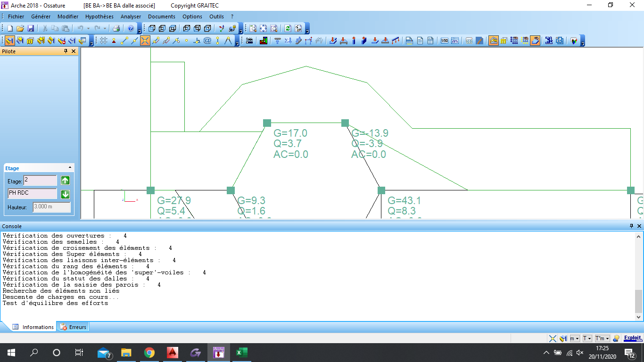Open the Fichier menu
This screenshot has height=362, width=644.
16,16
